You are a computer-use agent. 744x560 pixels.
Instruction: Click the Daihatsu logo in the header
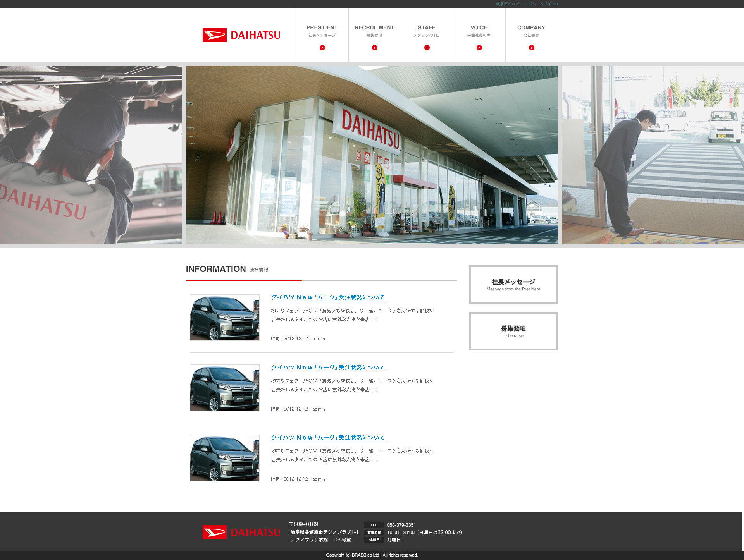(241, 35)
